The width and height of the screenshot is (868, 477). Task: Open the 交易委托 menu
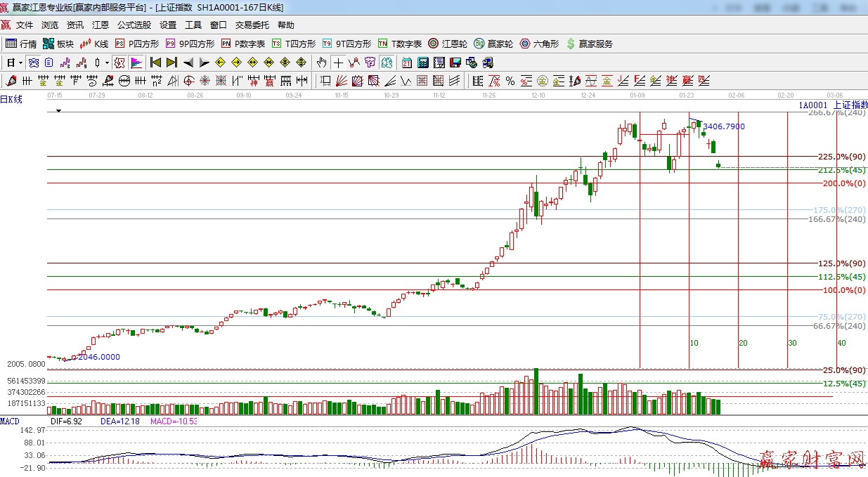(252, 25)
